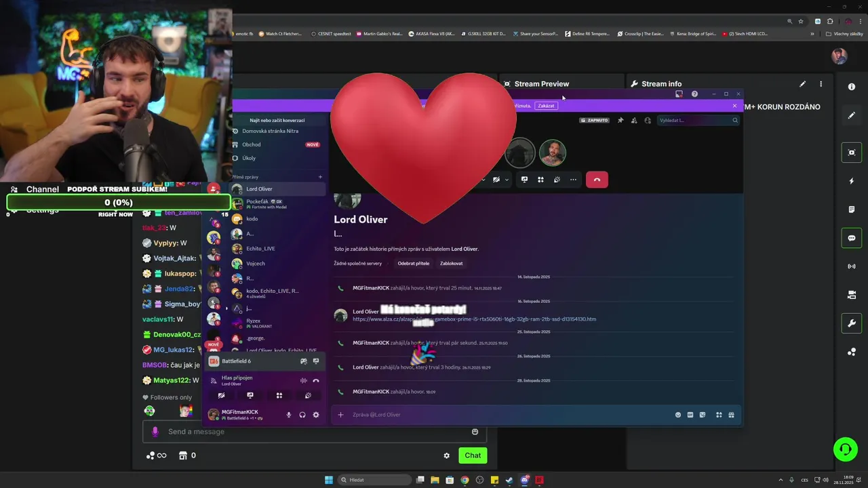Hang up the Discord call with red button
868x488 pixels.
[x=597, y=180]
